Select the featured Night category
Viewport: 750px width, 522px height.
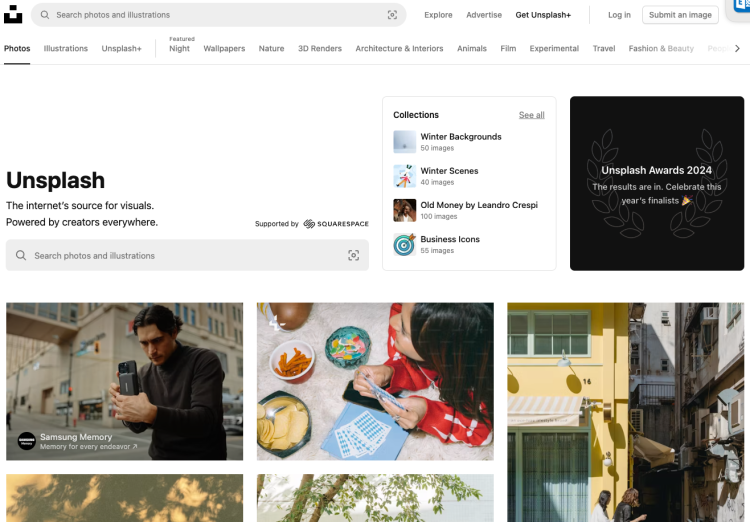coord(179,48)
